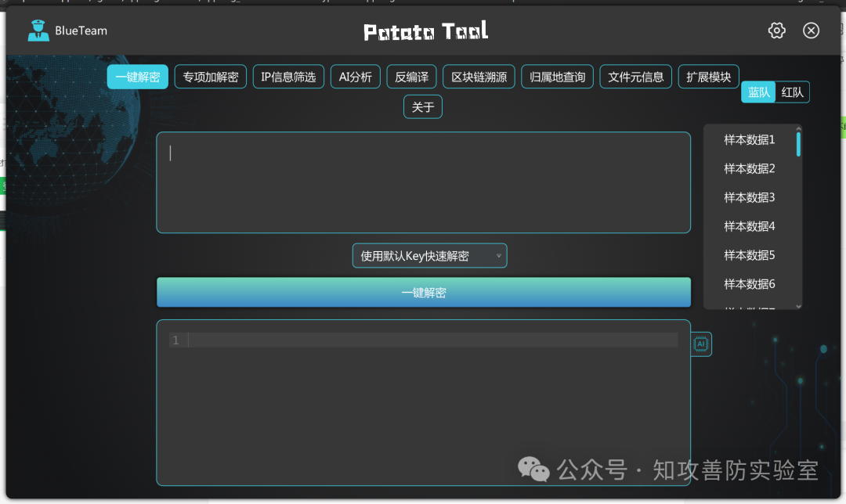Viewport: 846px width, 504px height.
Task: Load 样本数据4 from the list
Action: coord(750,226)
